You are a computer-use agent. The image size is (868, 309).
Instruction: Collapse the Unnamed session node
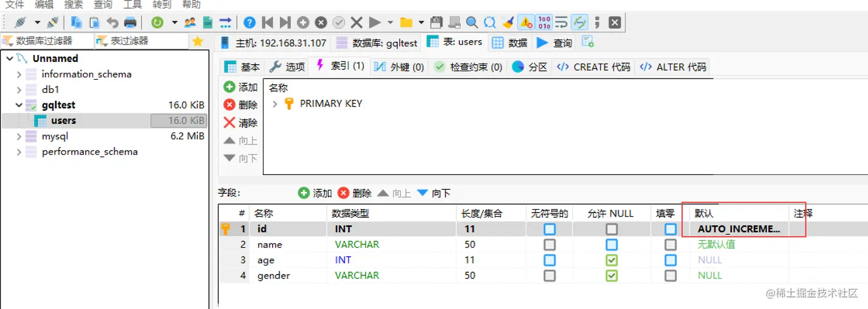pyautogui.click(x=9, y=58)
